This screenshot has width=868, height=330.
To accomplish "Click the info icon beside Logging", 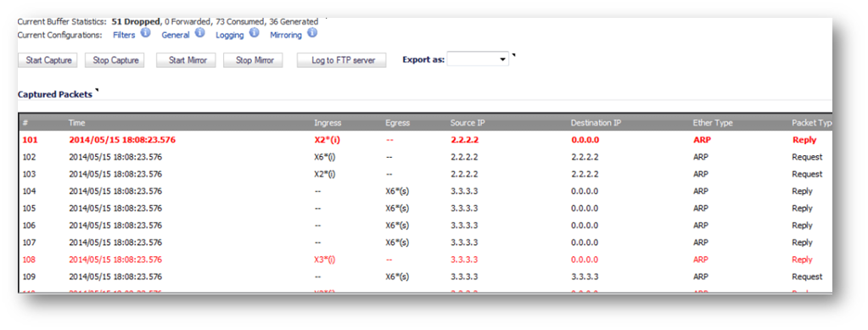I will point(254,33).
